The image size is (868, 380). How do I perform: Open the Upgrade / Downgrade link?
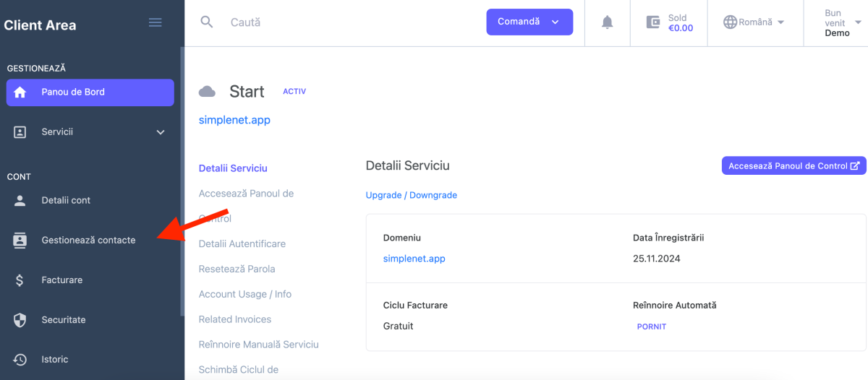(x=411, y=195)
